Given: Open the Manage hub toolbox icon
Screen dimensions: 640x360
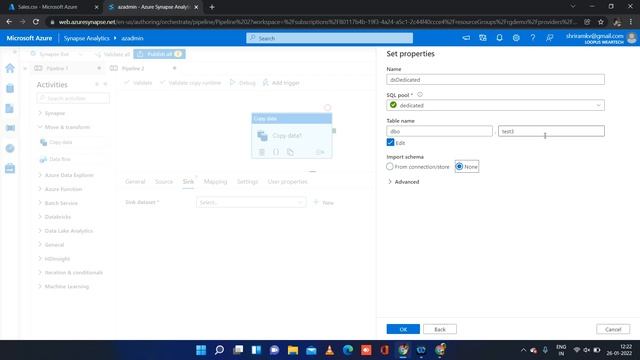Looking at the screenshot, I should point(10,168).
